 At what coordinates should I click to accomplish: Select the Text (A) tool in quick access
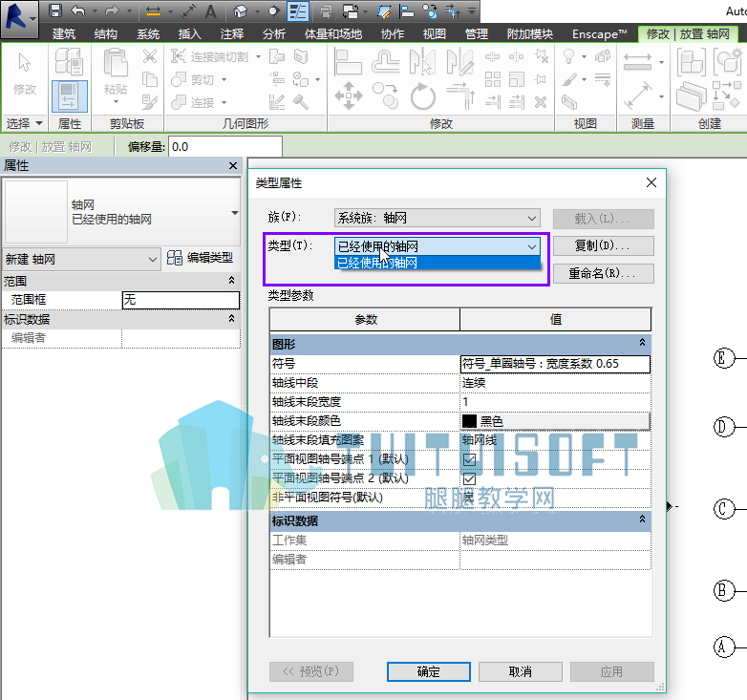(x=210, y=11)
